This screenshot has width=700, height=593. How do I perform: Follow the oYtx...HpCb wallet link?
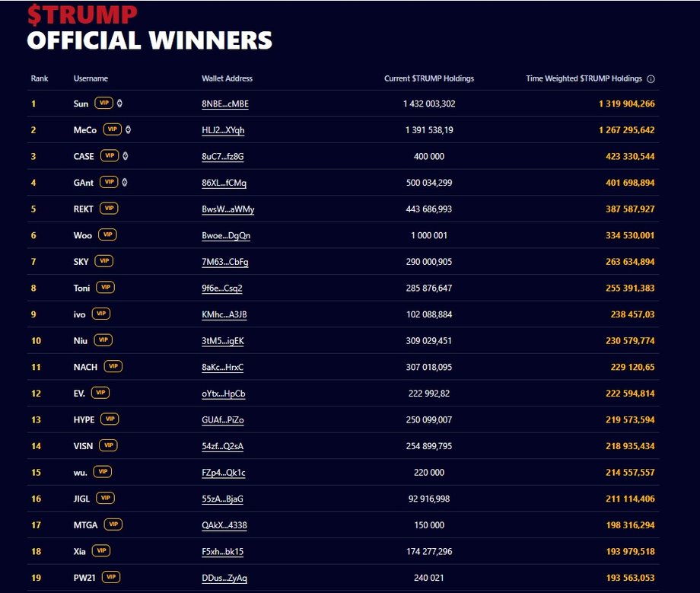point(224,394)
